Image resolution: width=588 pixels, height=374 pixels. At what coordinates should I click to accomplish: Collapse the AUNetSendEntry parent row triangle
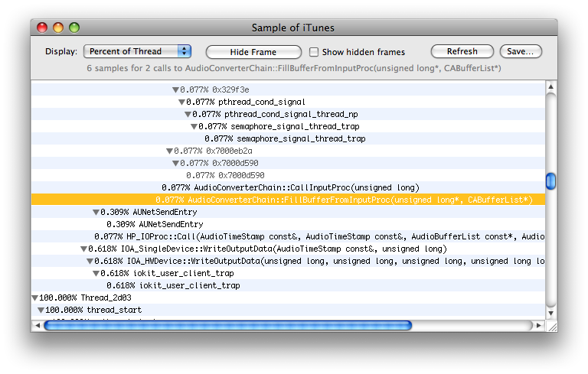click(96, 213)
